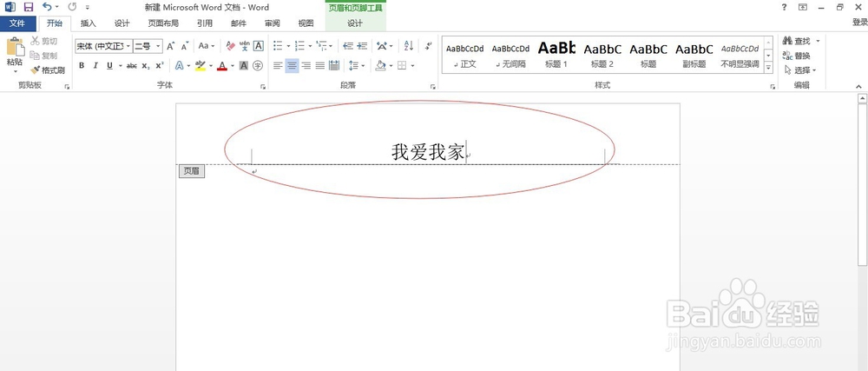Screen dimensions: 868x371
Task: Click into header text 我爱我家
Action: [x=428, y=152]
